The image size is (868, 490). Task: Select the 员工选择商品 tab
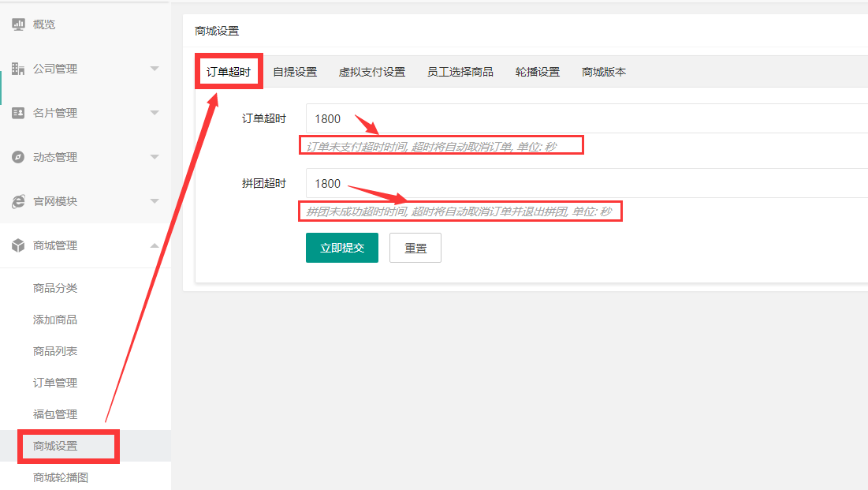point(460,72)
